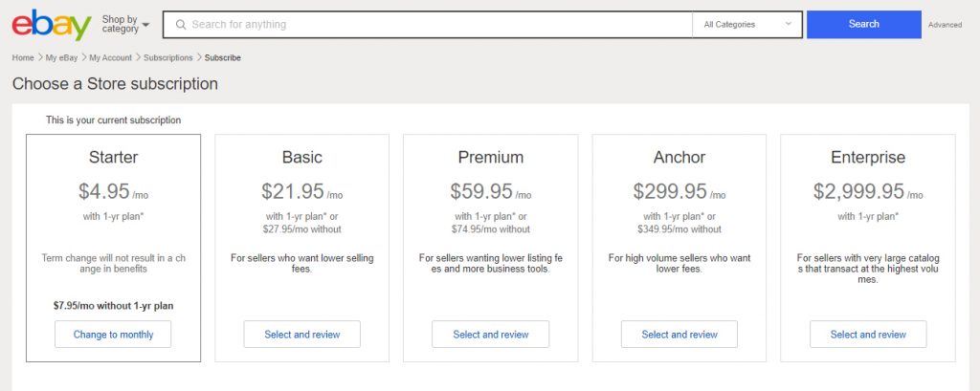The width and height of the screenshot is (980, 391).
Task: Expand the All Categories dropdown
Action: coord(747,24)
